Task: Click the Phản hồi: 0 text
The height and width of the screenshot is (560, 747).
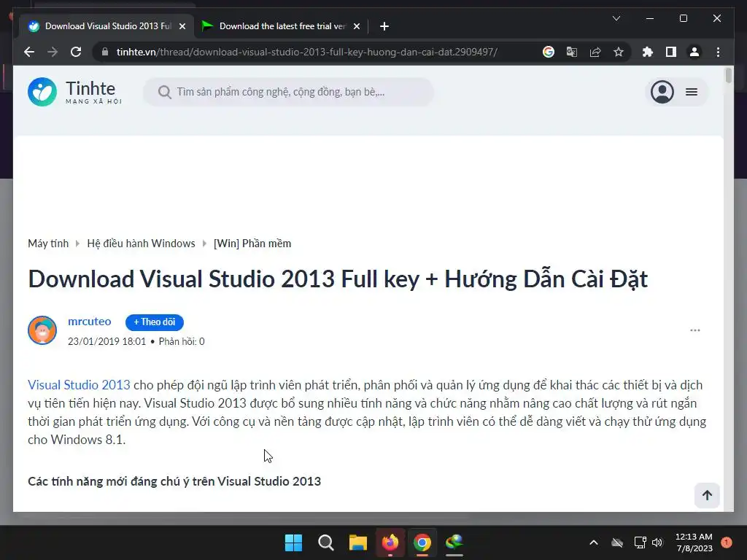Action: [182, 341]
